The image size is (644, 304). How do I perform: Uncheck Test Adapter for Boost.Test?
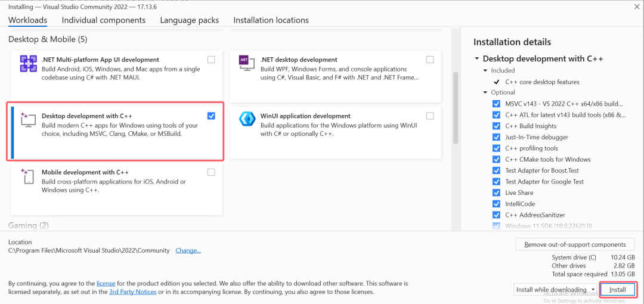pos(496,170)
